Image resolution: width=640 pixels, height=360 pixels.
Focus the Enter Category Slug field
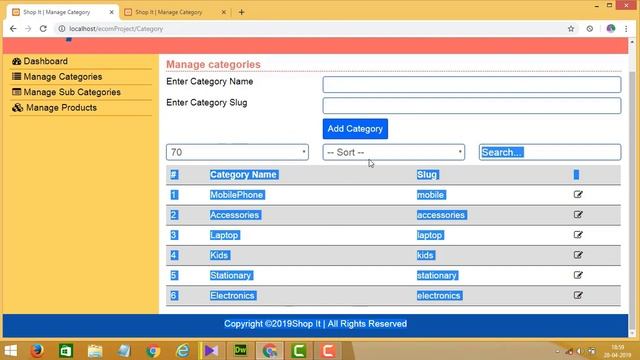click(472, 106)
